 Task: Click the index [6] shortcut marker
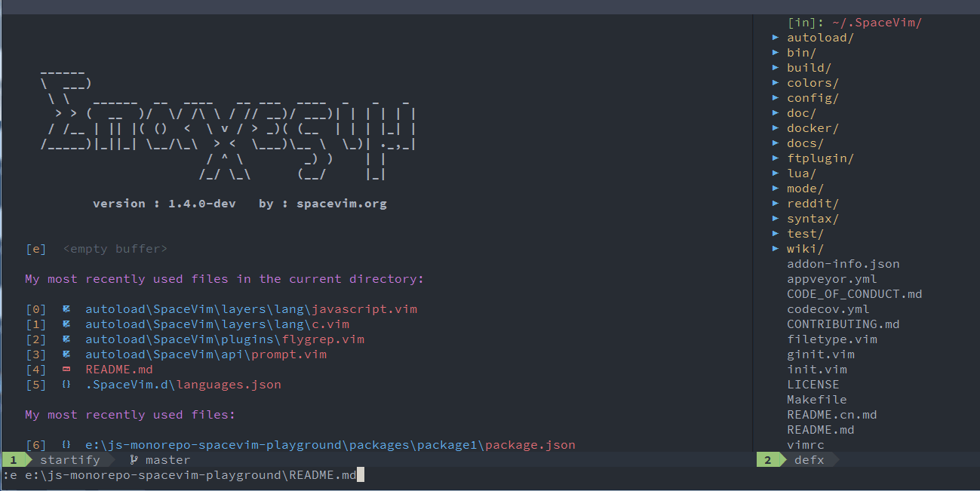(x=35, y=445)
